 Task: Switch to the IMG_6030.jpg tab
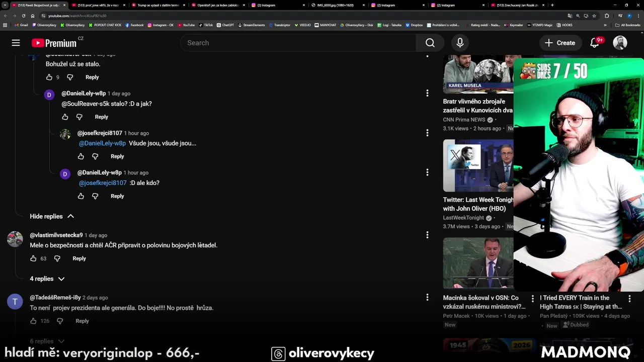point(338,5)
